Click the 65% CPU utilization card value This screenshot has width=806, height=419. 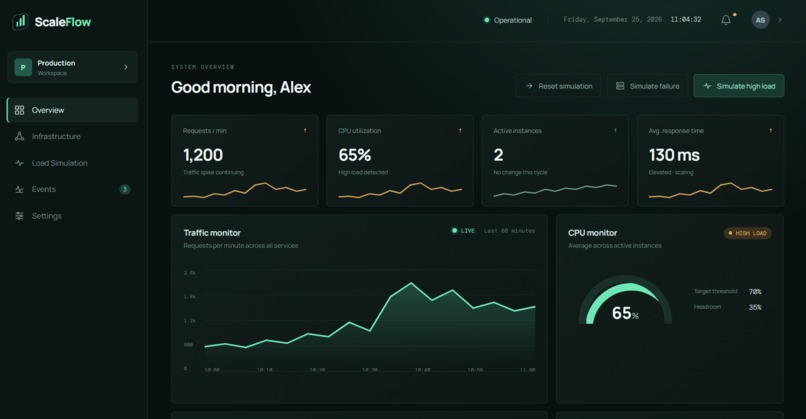pyautogui.click(x=355, y=155)
